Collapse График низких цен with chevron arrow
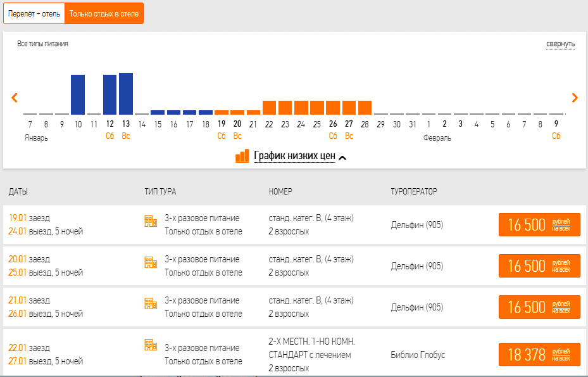588x377 pixels. 342,158
